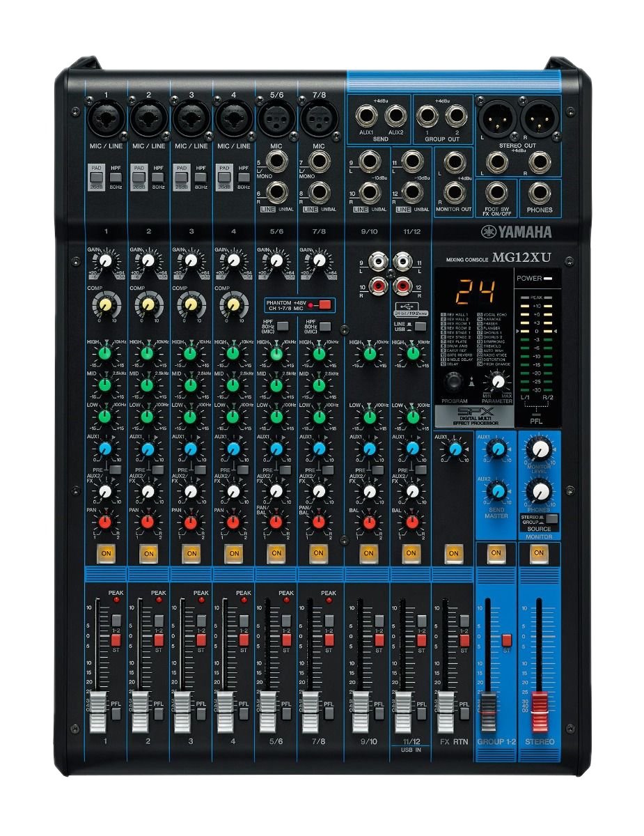Click the PARAMETER knob in effects section

[x=497, y=381]
